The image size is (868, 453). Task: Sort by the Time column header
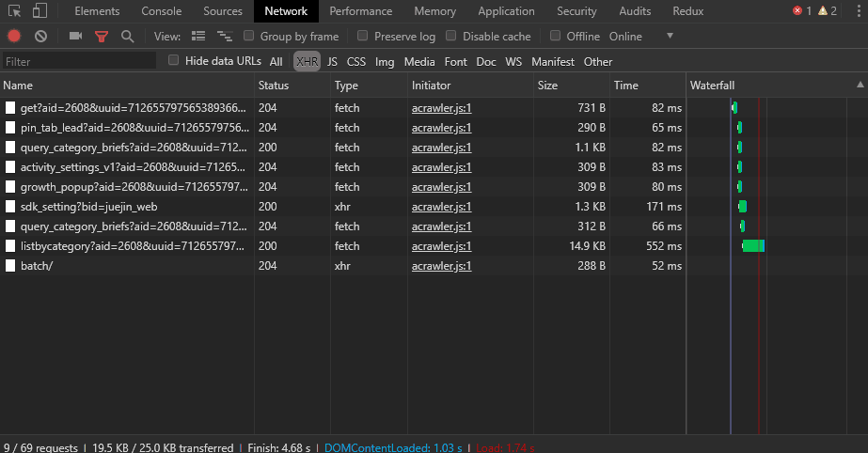point(648,86)
